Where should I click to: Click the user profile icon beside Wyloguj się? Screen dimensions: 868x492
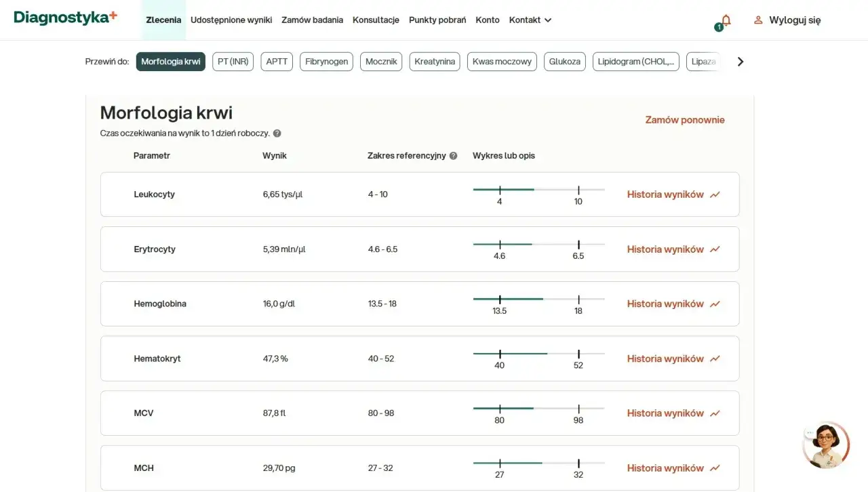[x=758, y=20]
